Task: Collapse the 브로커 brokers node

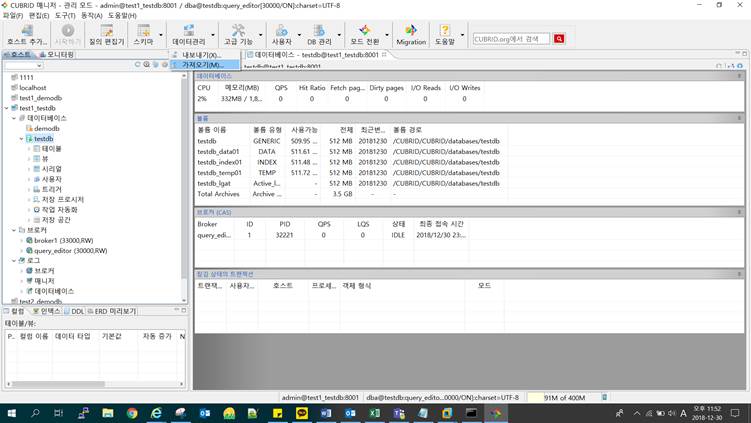Action: (14, 230)
